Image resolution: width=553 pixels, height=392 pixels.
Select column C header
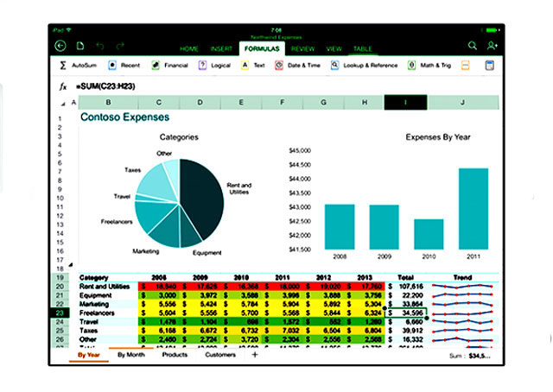[159, 102]
